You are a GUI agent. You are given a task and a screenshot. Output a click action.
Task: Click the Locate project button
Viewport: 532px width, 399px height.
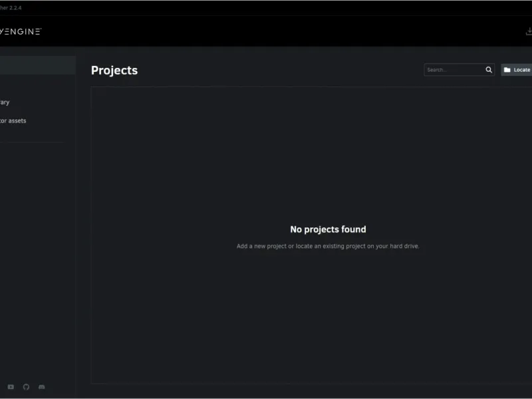517,70
